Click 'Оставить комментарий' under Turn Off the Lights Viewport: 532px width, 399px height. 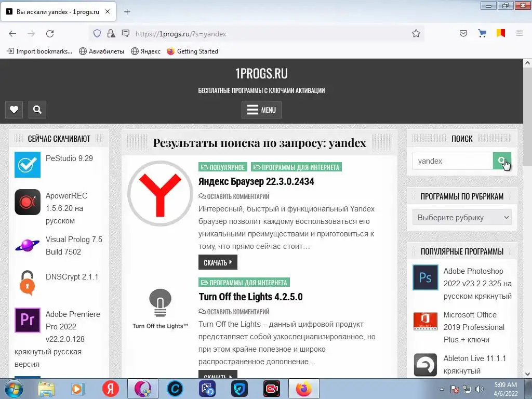point(234,312)
